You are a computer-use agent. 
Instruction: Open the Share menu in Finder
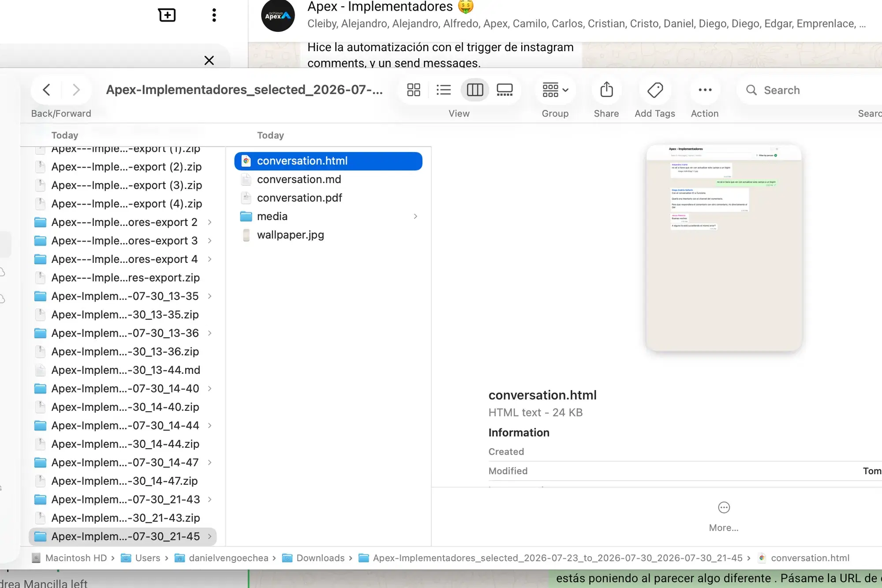point(606,90)
